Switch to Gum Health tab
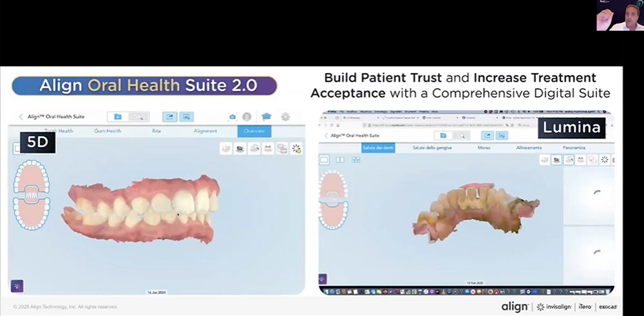This screenshot has height=316, width=644. pos(108,131)
